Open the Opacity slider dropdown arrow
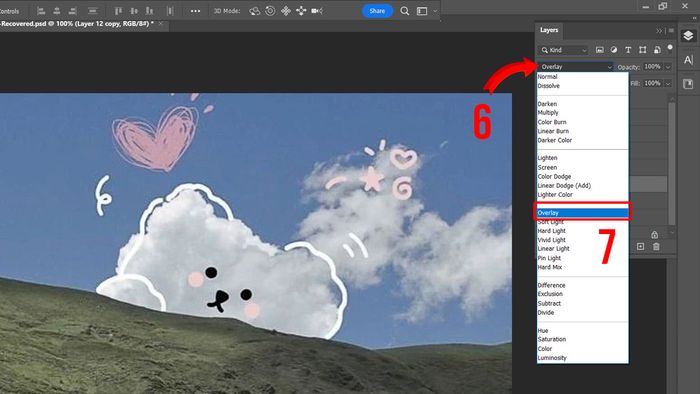 tap(668, 67)
